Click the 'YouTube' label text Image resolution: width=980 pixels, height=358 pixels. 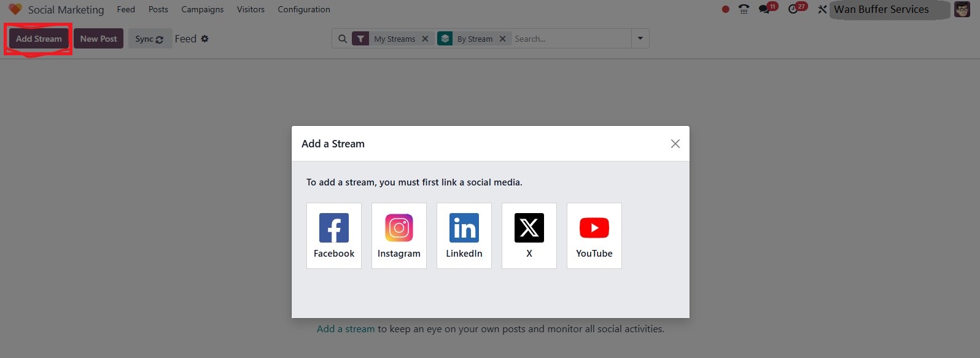click(x=594, y=254)
